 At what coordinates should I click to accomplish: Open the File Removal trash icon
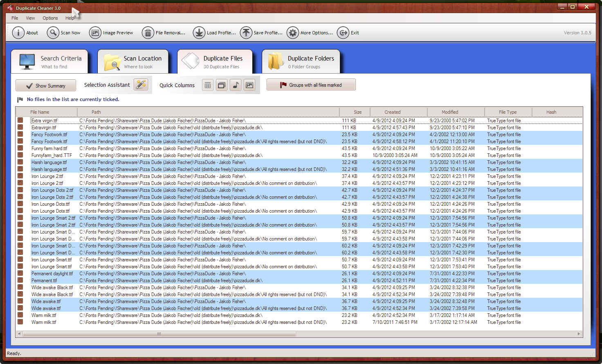pyautogui.click(x=148, y=33)
